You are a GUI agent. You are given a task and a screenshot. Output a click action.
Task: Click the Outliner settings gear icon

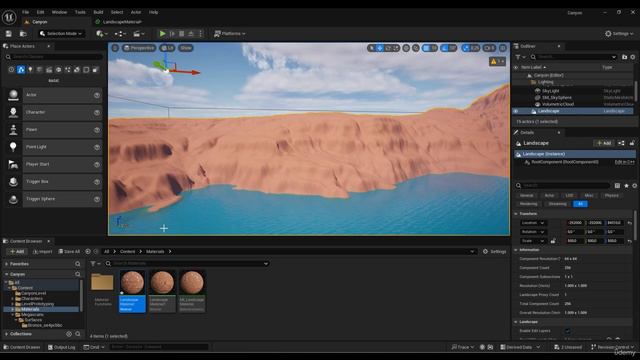633,57
